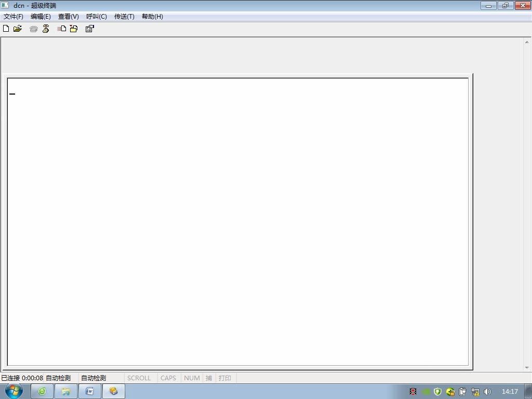Click the NUM status indicator
This screenshot has height=399, width=532.
(192, 378)
